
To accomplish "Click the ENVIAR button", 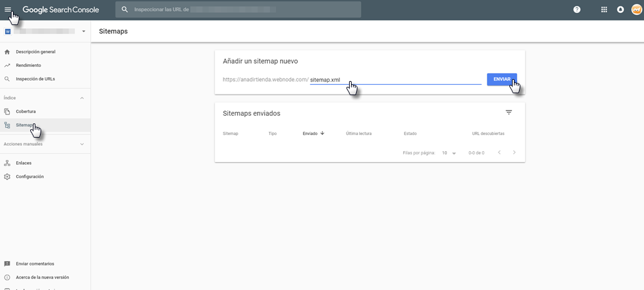I will [x=502, y=79].
